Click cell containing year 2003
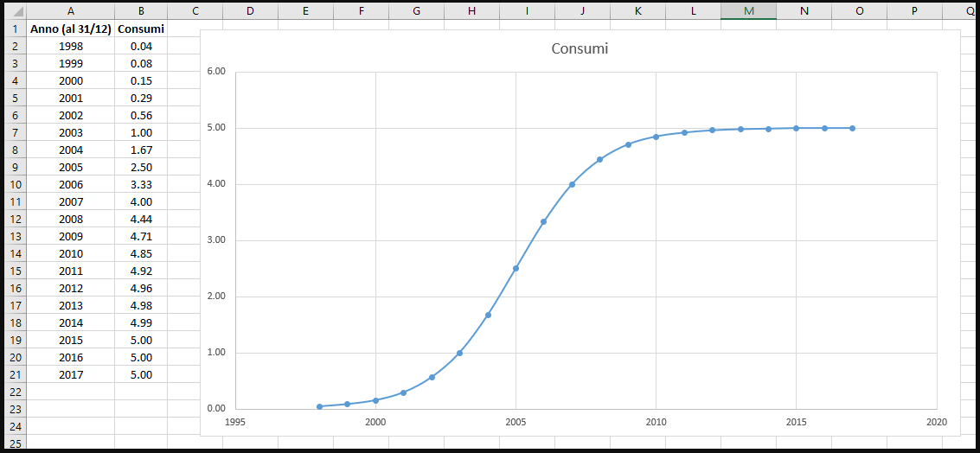 click(70, 132)
